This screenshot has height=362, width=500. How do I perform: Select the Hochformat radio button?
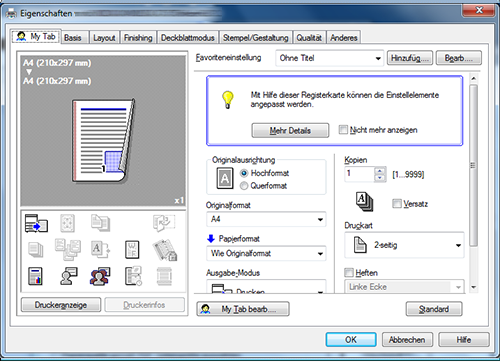(244, 173)
